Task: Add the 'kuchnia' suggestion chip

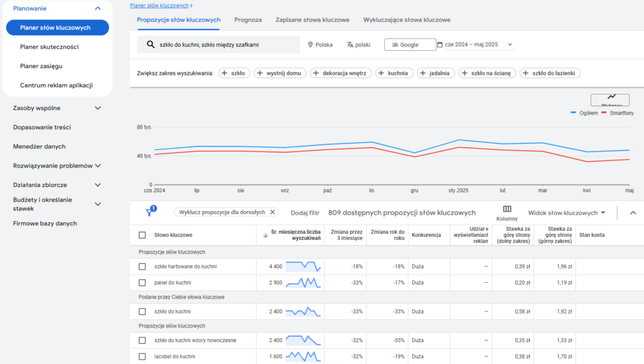Action: pos(394,73)
